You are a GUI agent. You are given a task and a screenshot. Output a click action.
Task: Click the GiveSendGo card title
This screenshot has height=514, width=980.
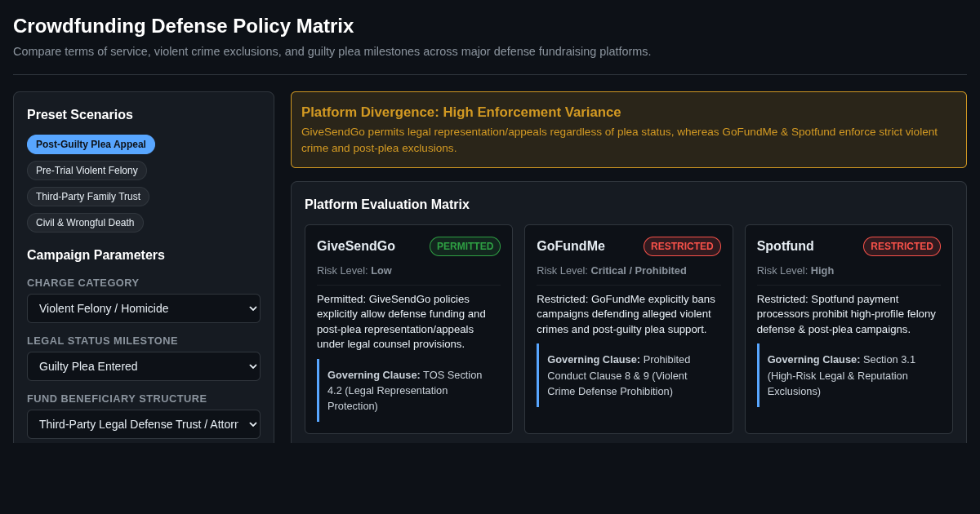click(356, 246)
